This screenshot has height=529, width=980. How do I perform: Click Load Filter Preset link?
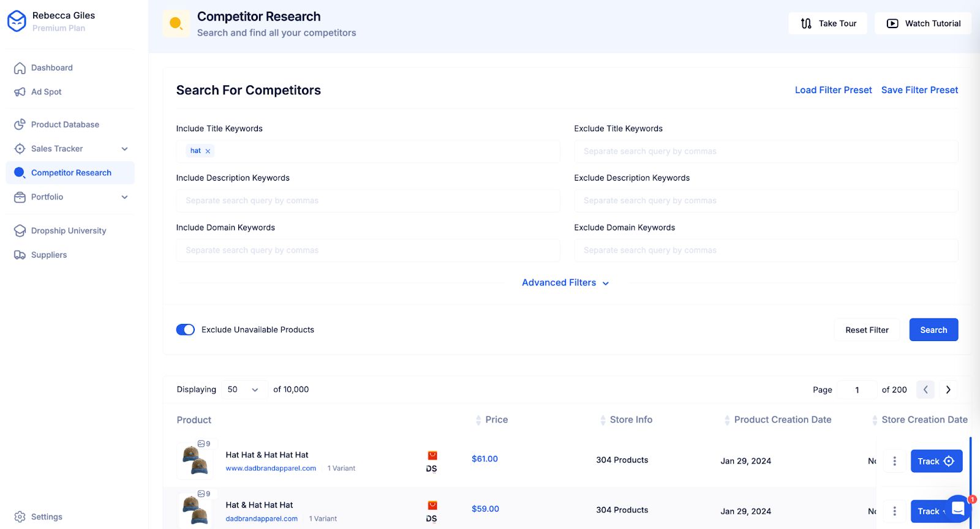pyautogui.click(x=833, y=90)
